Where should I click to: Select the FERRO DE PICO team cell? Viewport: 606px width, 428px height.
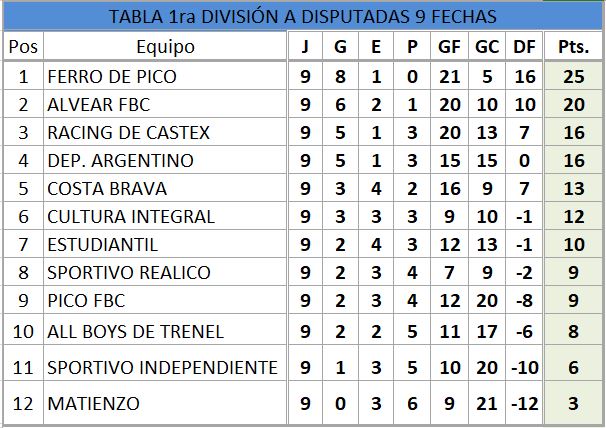pos(105,76)
